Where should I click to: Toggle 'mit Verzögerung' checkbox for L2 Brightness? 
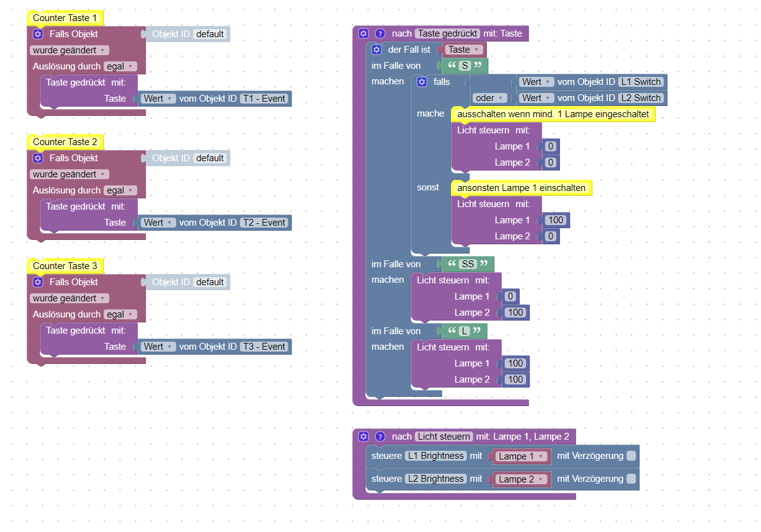coord(631,479)
